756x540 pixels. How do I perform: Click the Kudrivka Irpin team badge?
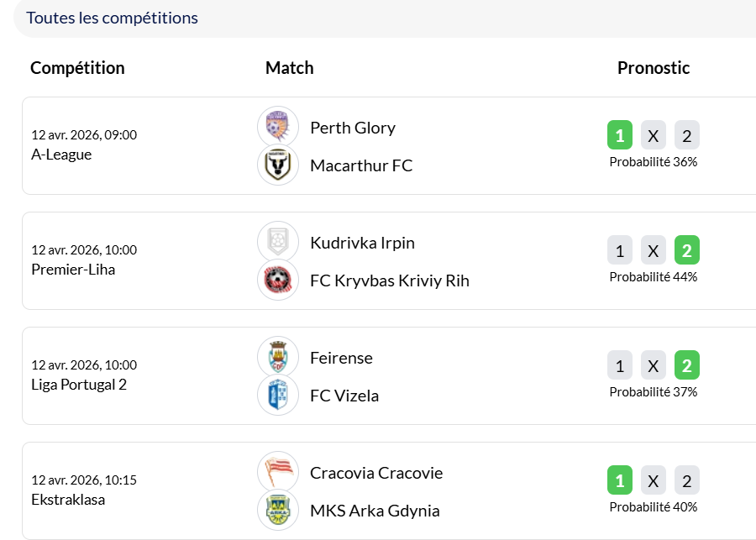pyautogui.click(x=278, y=242)
